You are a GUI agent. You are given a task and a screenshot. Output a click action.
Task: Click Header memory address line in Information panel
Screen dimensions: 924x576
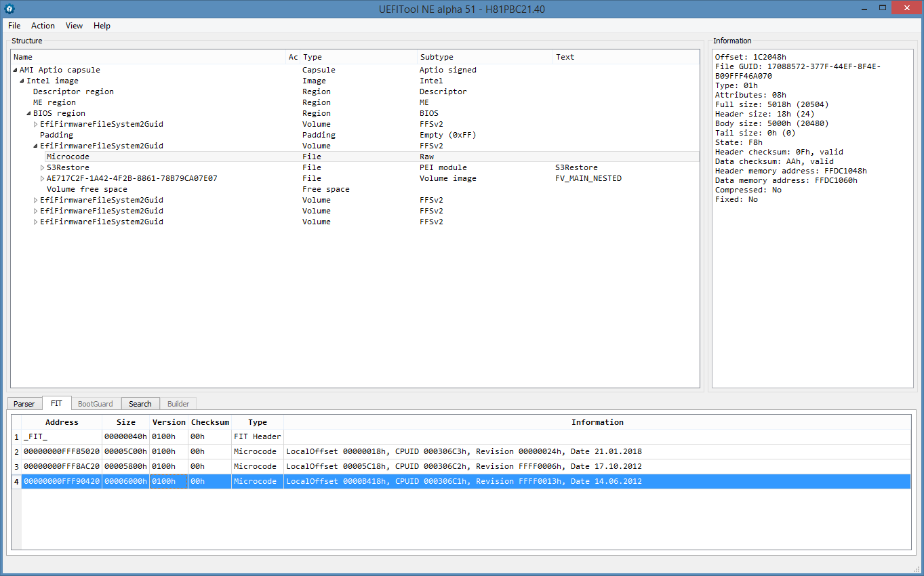(x=790, y=171)
